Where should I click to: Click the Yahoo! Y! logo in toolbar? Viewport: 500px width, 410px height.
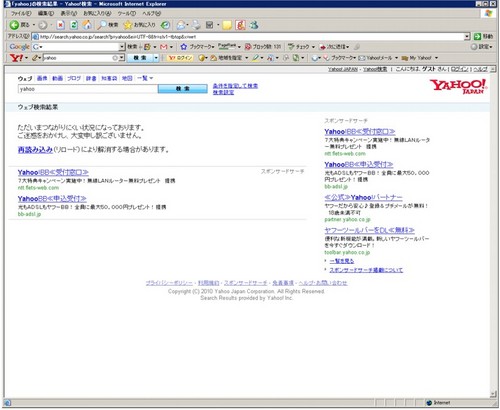point(16,58)
